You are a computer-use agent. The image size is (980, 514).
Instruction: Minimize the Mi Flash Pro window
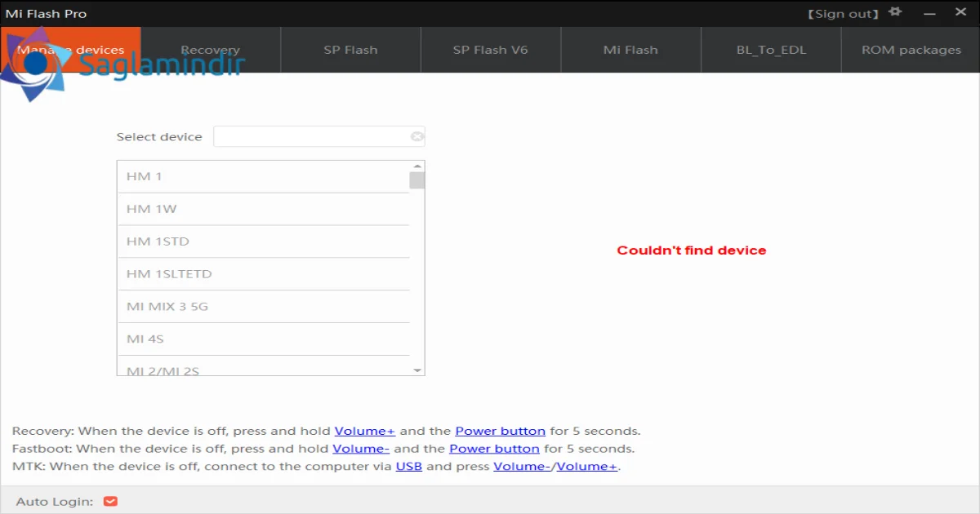point(929,14)
